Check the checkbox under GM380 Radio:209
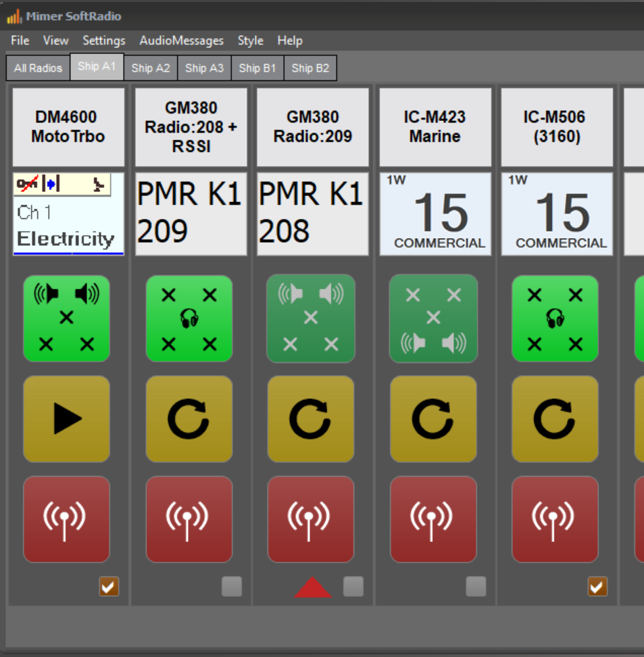Image resolution: width=644 pixels, height=657 pixels. click(x=353, y=587)
